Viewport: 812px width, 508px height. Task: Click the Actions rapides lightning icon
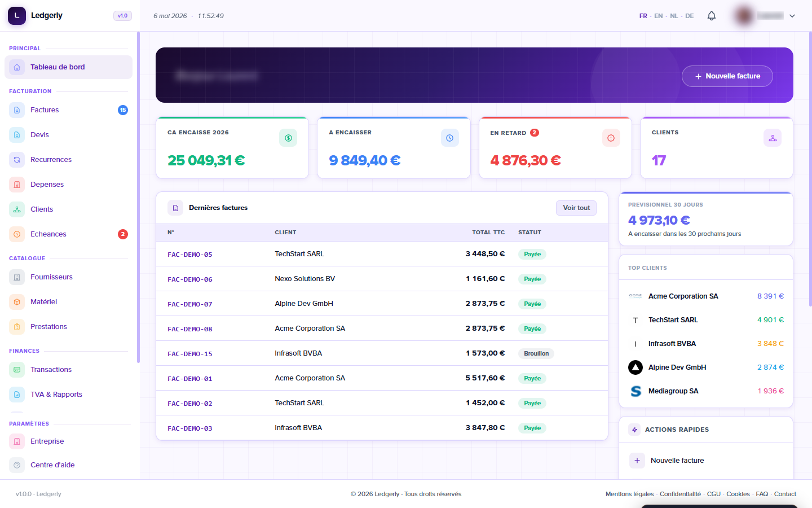(635, 430)
